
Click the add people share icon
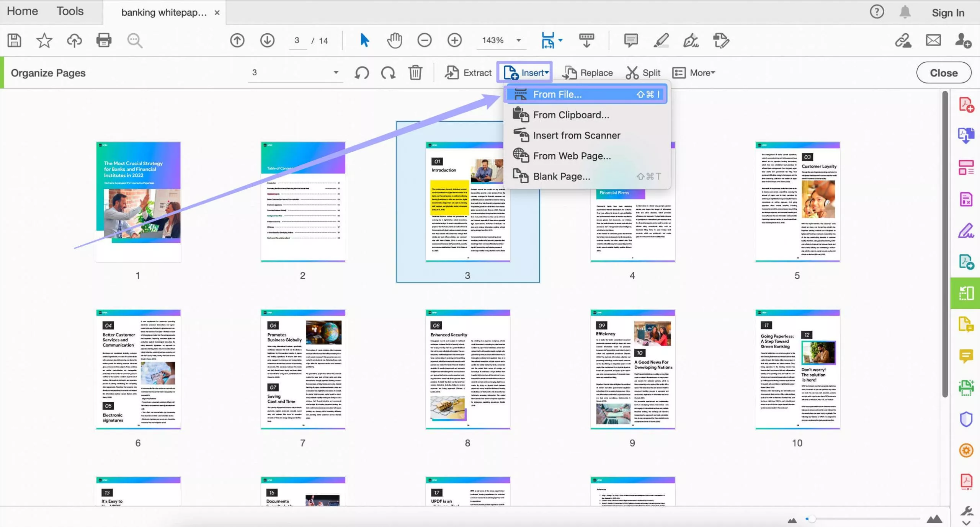coord(963,40)
